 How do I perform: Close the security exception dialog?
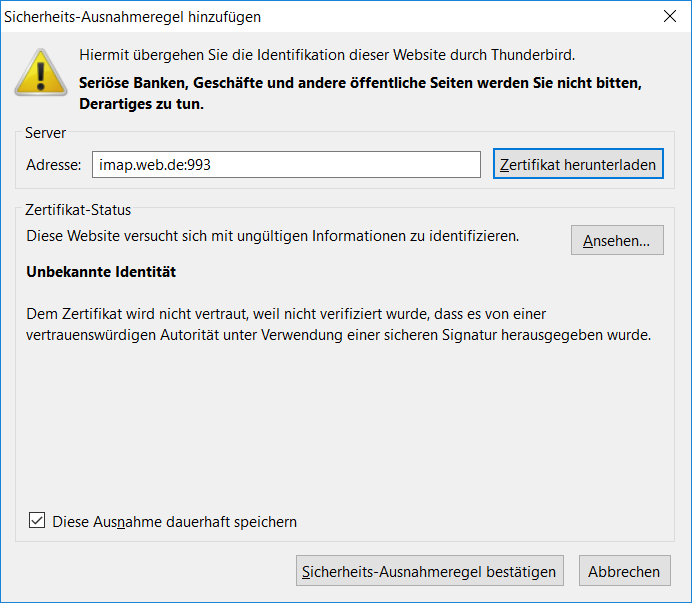point(668,17)
